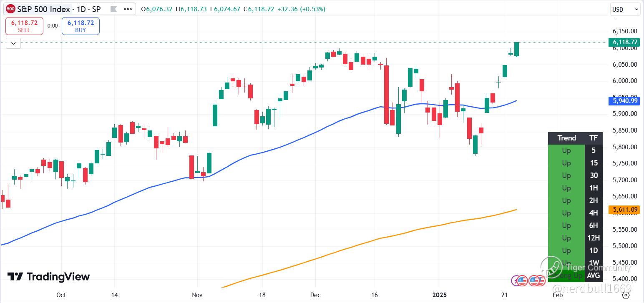Select the 1D row in Trend table
Screen dimensions: 644x303
(x=575, y=250)
